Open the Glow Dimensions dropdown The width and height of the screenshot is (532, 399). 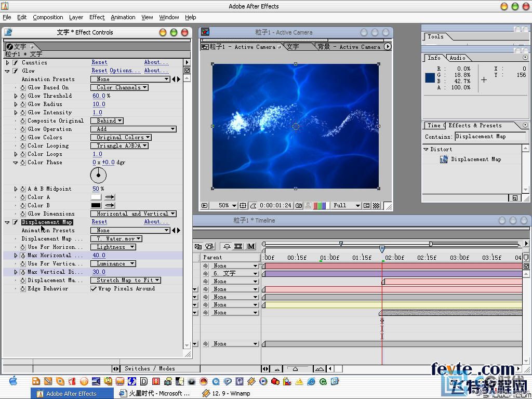tap(134, 214)
